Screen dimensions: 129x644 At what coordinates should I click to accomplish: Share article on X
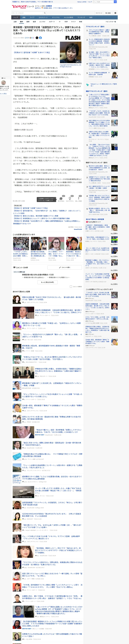click(37, 38)
